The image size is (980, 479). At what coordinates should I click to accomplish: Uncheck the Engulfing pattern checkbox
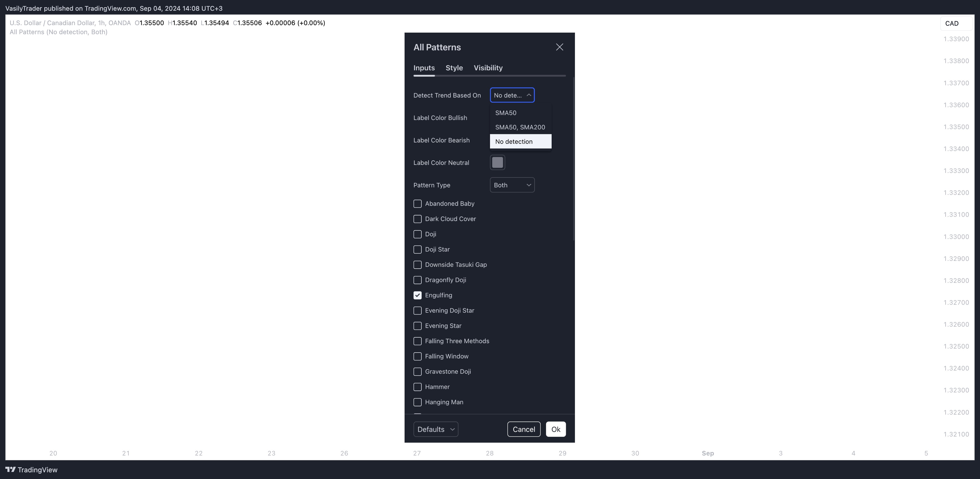417,295
